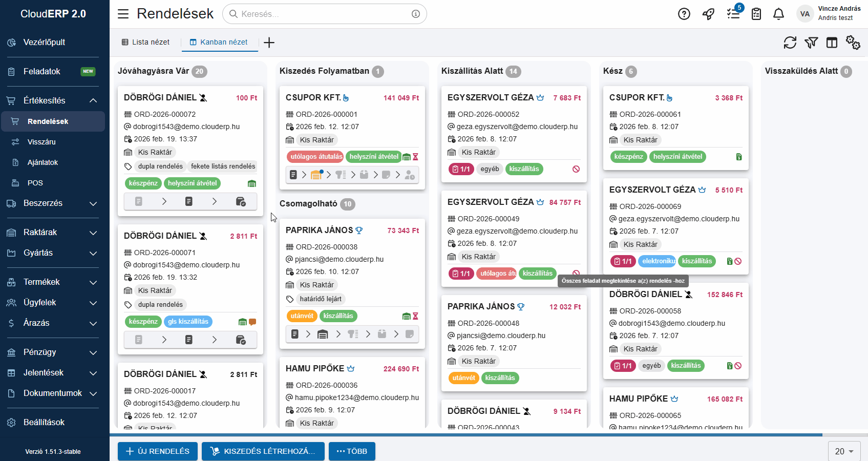
Task: Click the column layout icon
Action: pyautogui.click(x=832, y=43)
